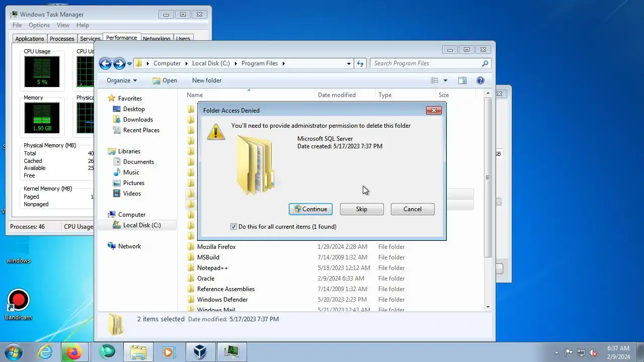Select Local Disk (C:) in navigation pane

142,225
